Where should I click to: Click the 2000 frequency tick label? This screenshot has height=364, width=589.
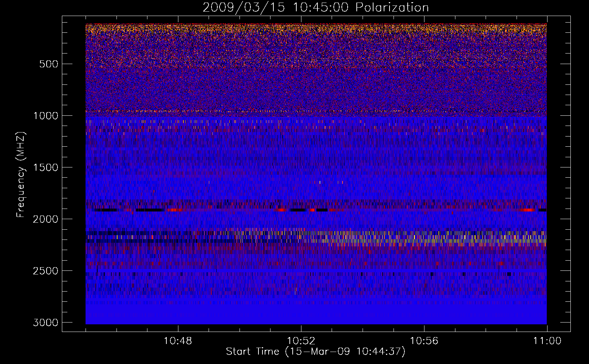pos(46,219)
